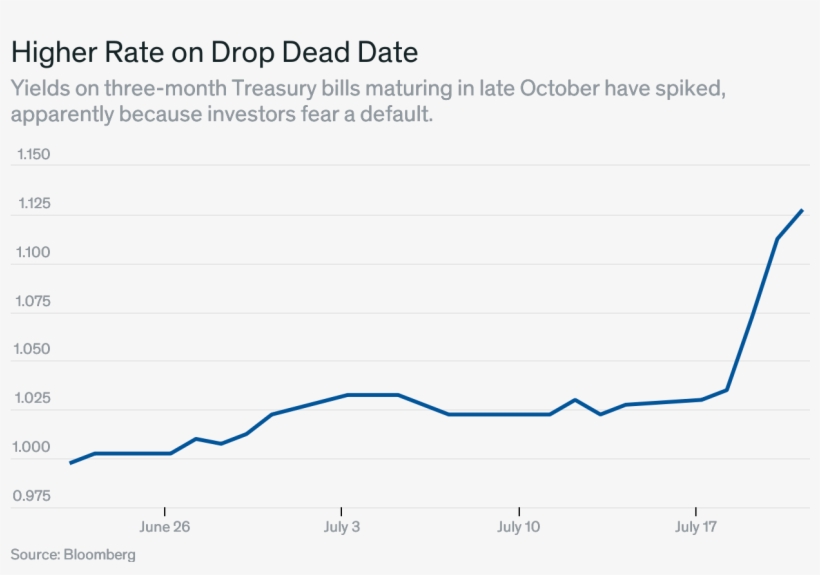Click the 1.100 y-axis label
The height and width of the screenshot is (575, 820).
[x=33, y=252]
